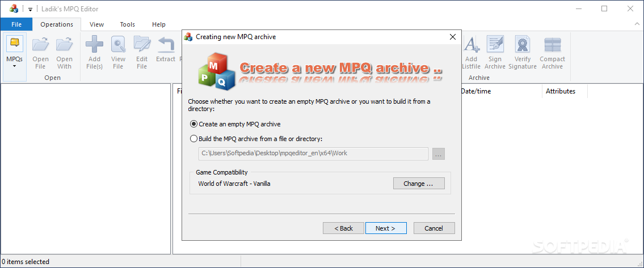Collapse the ribbon using the chevron
The image size is (644, 268).
click(x=637, y=24)
